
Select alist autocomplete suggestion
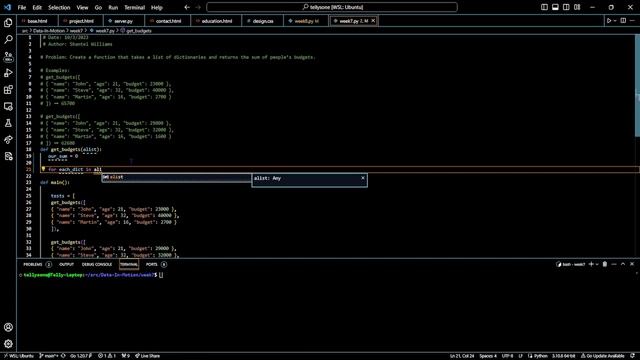pyautogui.click(x=176, y=177)
